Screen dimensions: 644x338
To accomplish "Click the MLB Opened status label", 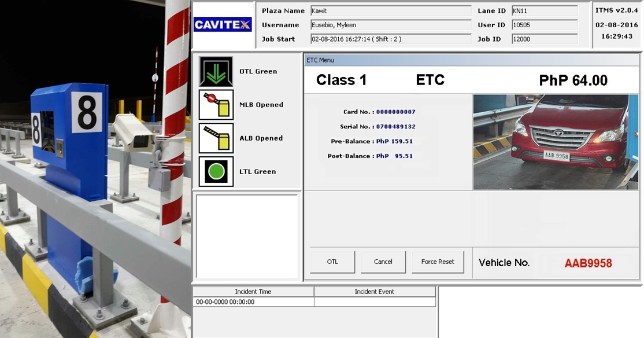I will point(262,105).
